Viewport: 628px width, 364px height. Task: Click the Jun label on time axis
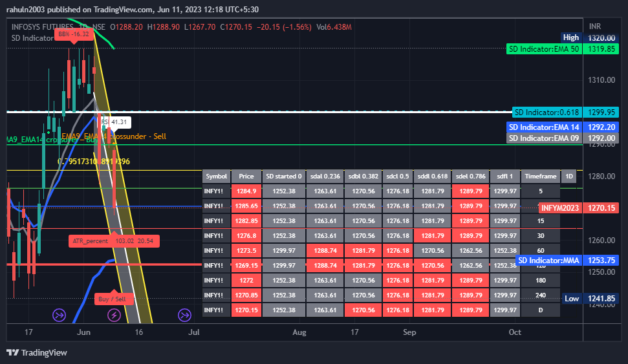click(83, 332)
